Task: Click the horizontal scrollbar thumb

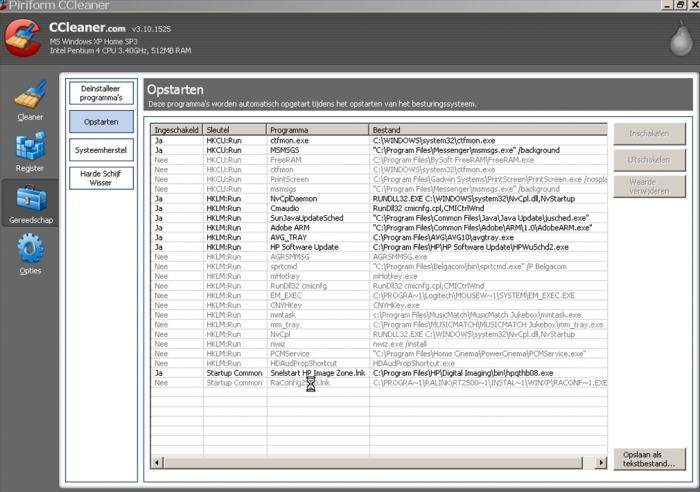Action: point(373,463)
